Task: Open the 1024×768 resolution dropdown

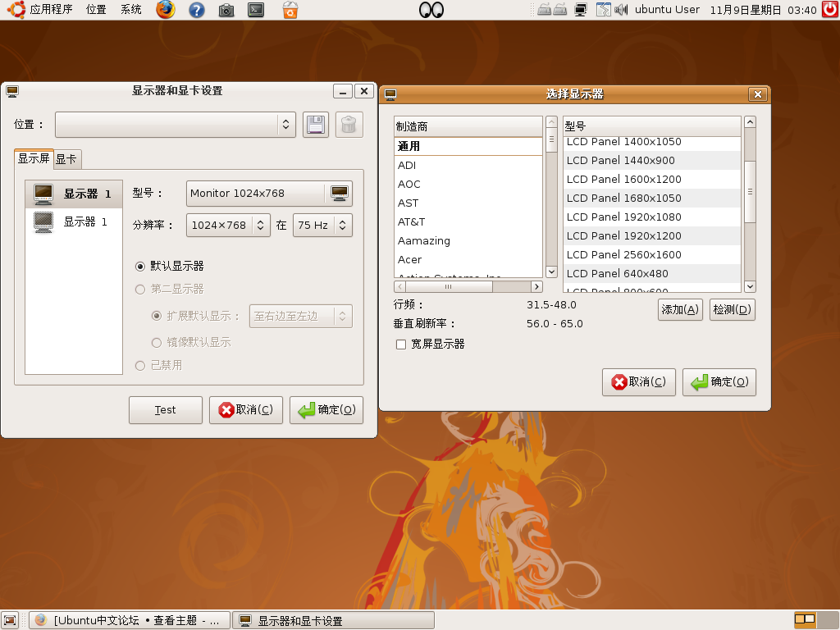Action: pyautogui.click(x=228, y=225)
